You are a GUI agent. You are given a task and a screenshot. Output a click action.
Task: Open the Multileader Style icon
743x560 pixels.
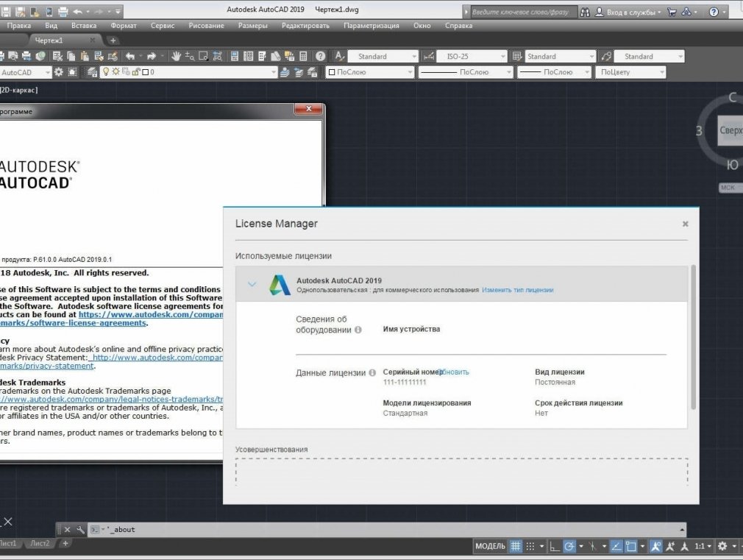pyautogui.click(x=606, y=56)
